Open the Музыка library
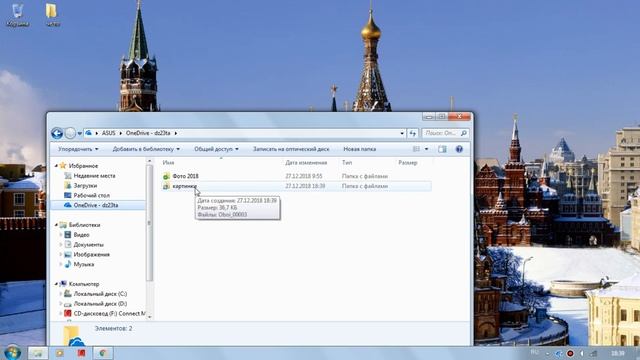The image size is (640, 360). coord(84,264)
